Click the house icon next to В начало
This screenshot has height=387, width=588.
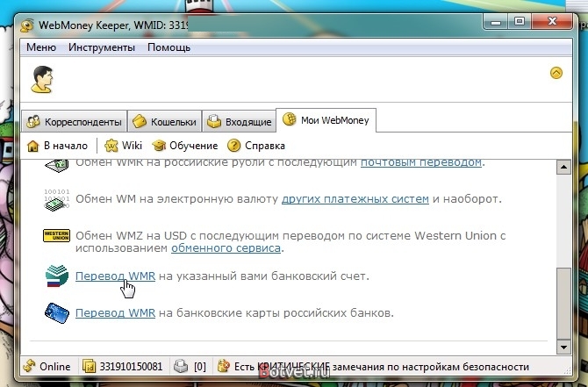[x=33, y=146]
